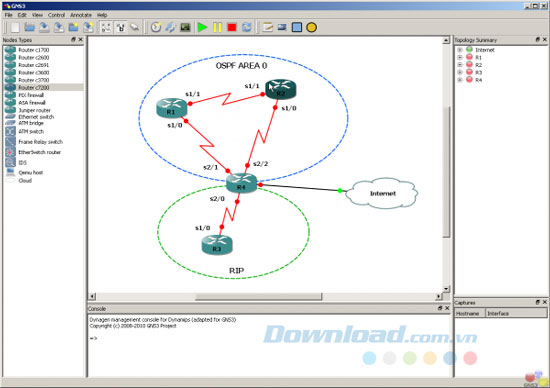Viewport: 550px width, 388px height.
Task: Click the draw ellipse yellow circle icon
Action: click(x=311, y=27)
